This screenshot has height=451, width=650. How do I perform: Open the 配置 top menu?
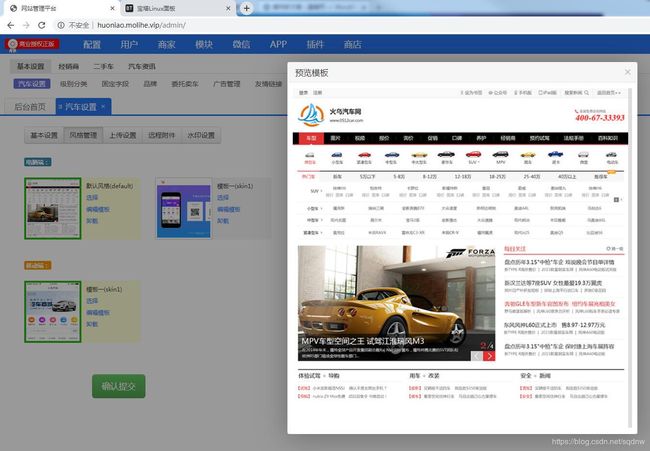pos(92,44)
